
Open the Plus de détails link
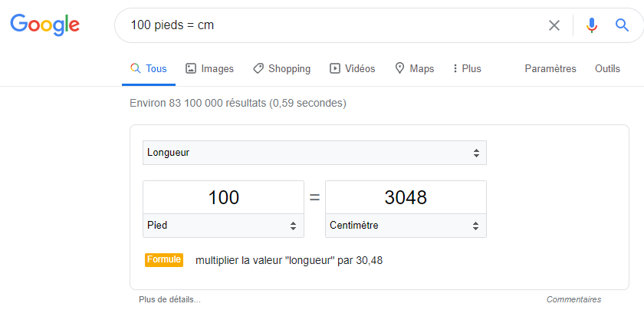(169, 299)
